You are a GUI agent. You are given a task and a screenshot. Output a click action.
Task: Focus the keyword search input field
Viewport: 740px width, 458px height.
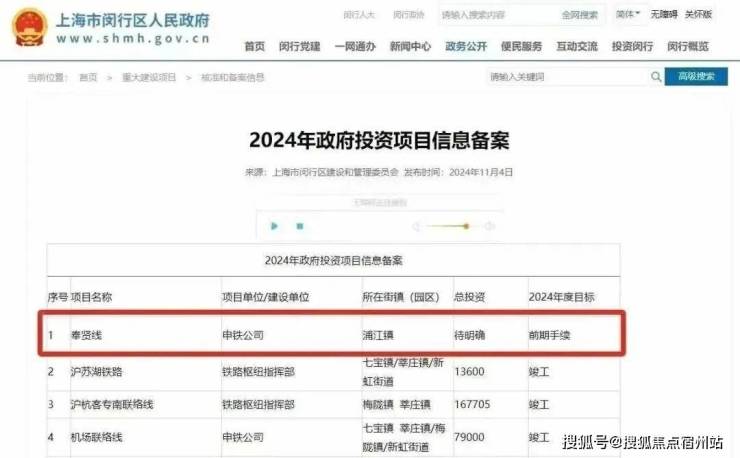click(568, 76)
